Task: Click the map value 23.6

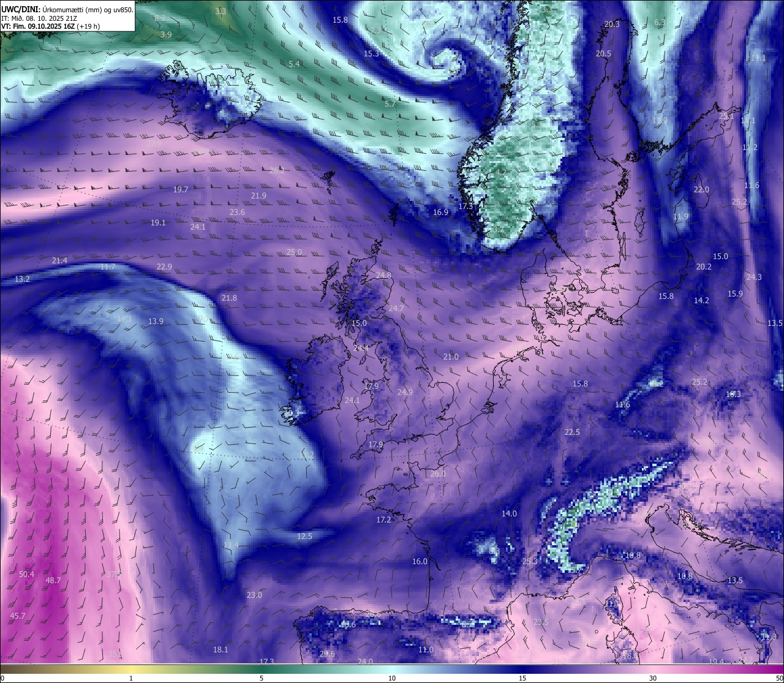Action: click(x=237, y=213)
